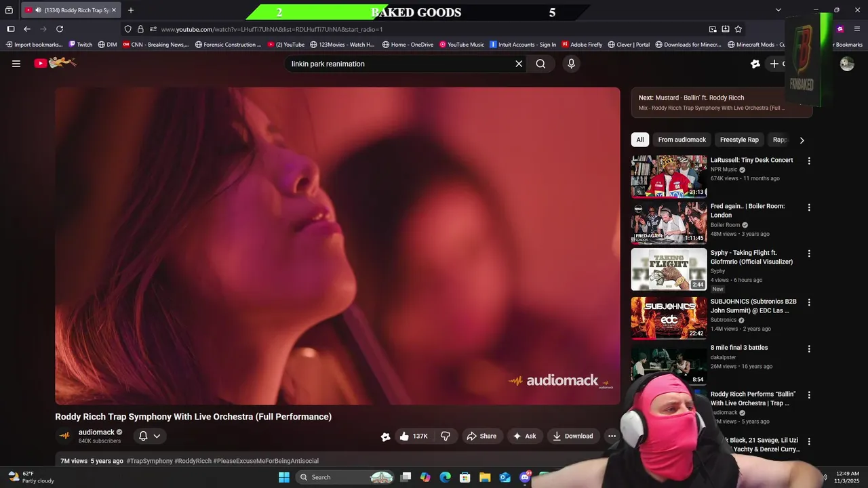Open options menu for Fred again.. Boiler Room
Image resolution: width=868 pixels, height=488 pixels.
point(808,207)
